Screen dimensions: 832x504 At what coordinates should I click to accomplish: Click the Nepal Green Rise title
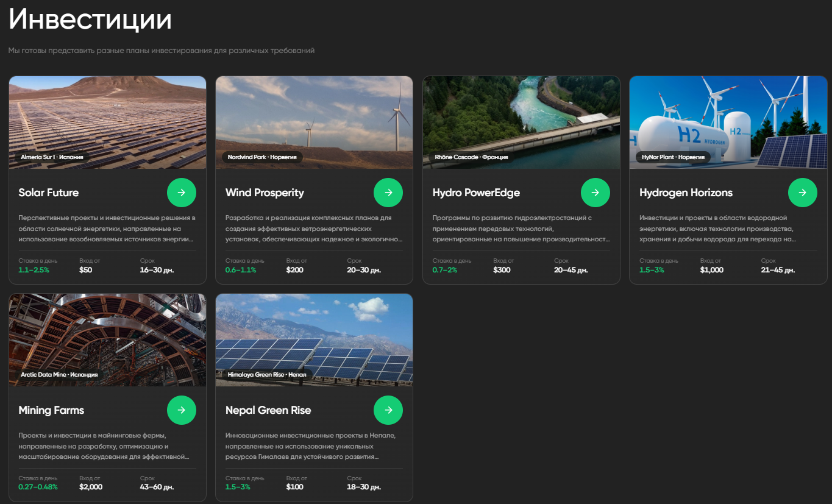pos(268,410)
